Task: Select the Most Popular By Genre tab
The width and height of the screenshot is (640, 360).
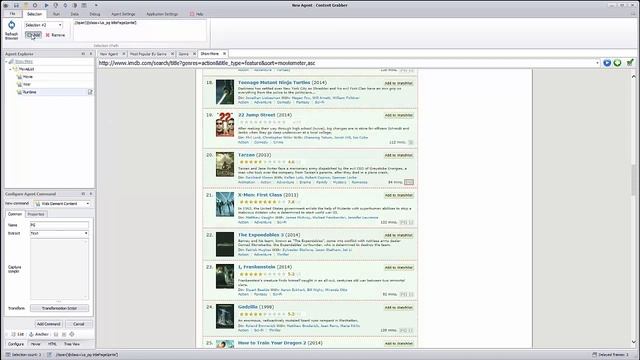Action: pos(148,54)
